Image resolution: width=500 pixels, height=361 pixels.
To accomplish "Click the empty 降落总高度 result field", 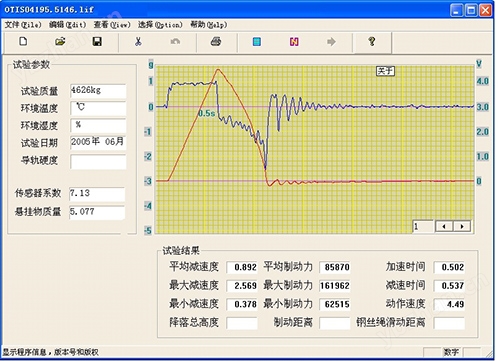I will [x=242, y=323].
